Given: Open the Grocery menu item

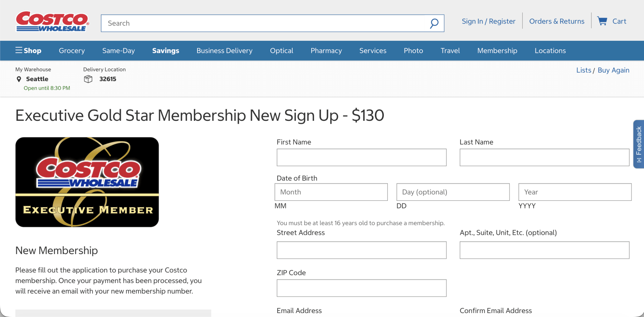Looking at the screenshot, I should pyautogui.click(x=72, y=51).
